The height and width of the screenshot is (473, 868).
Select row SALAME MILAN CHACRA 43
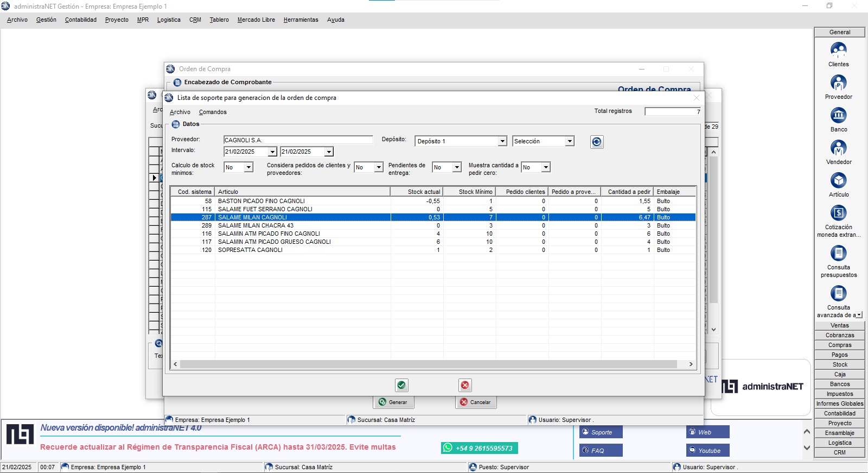[433, 225]
